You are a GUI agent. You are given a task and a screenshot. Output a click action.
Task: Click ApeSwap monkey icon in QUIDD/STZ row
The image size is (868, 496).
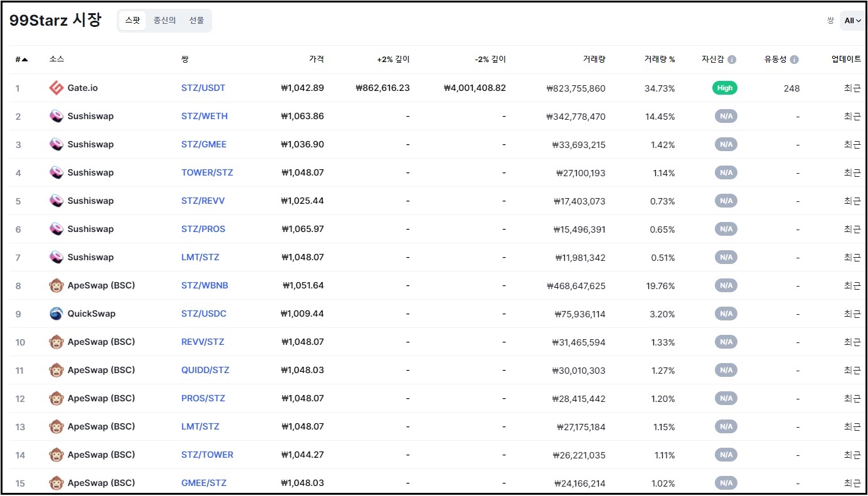coord(56,370)
